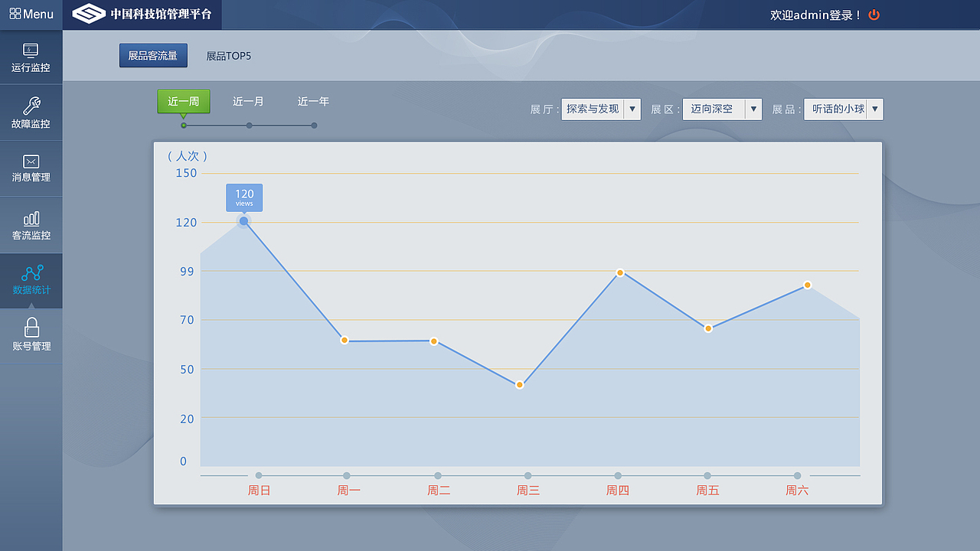This screenshot has height=551, width=980.
Task: Open the Menu grid icon
Action: (15, 14)
